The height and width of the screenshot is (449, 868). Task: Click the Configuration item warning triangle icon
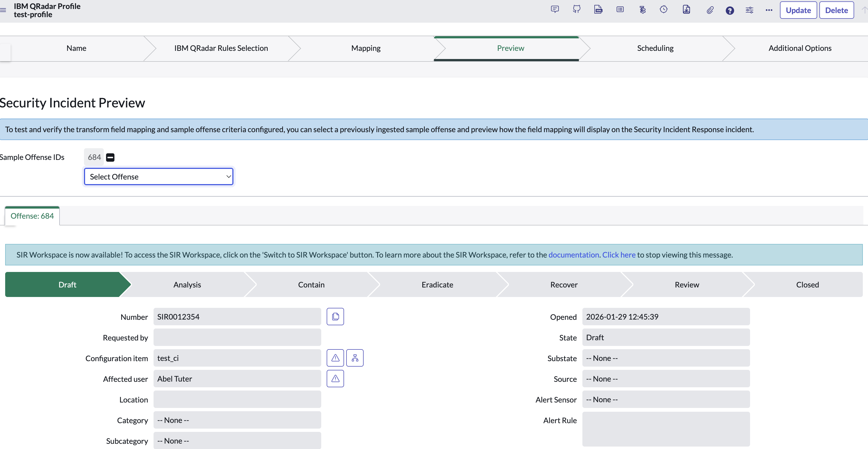click(335, 358)
